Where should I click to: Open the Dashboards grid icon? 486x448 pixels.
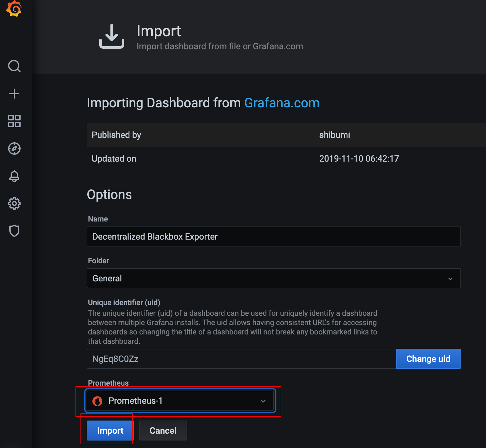click(14, 121)
